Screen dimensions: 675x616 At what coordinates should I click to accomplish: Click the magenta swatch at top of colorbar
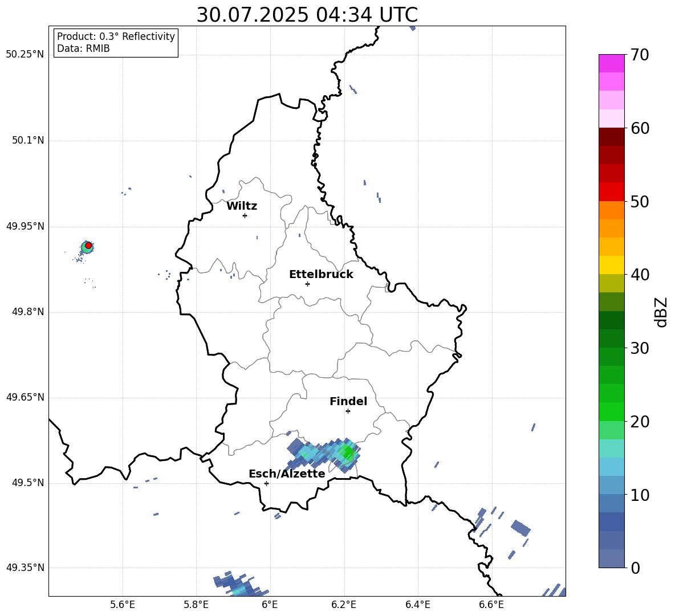coord(611,63)
